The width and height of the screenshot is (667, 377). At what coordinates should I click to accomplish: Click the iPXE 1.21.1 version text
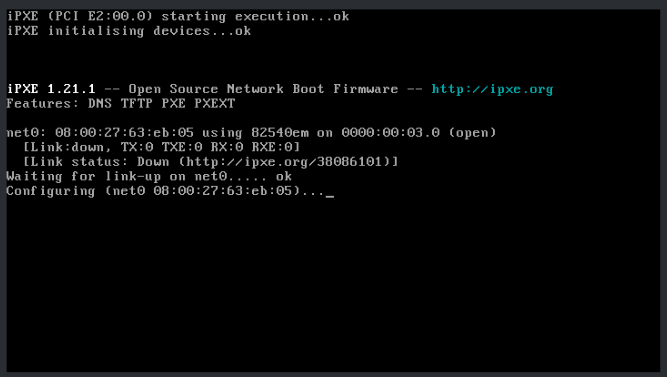click(x=51, y=89)
